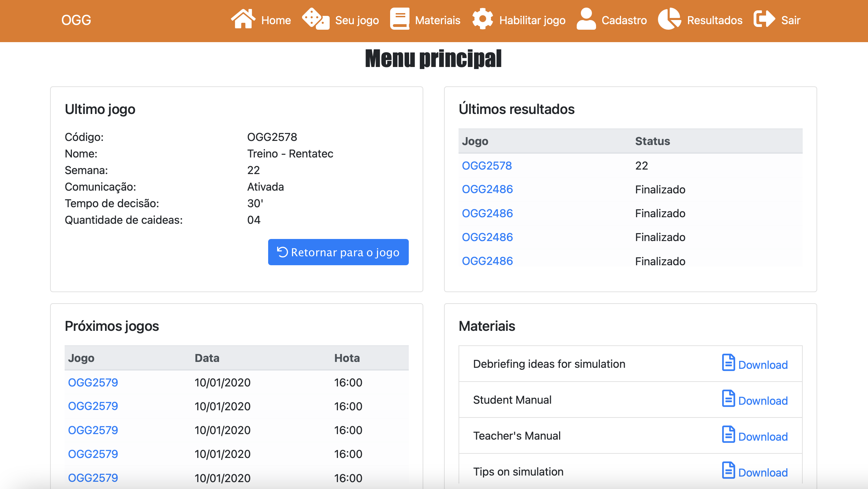This screenshot has height=489, width=868.
Task: Click the dice icon for Seu jogo
Action: [315, 19]
